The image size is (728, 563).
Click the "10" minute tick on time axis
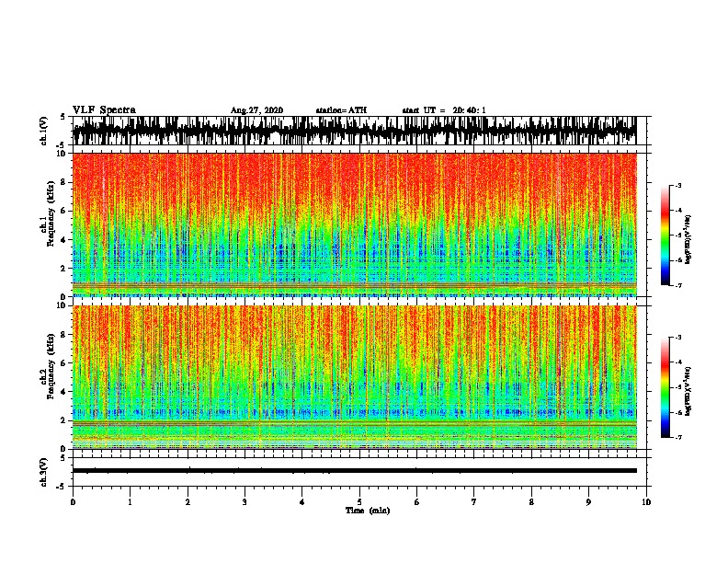(x=646, y=502)
